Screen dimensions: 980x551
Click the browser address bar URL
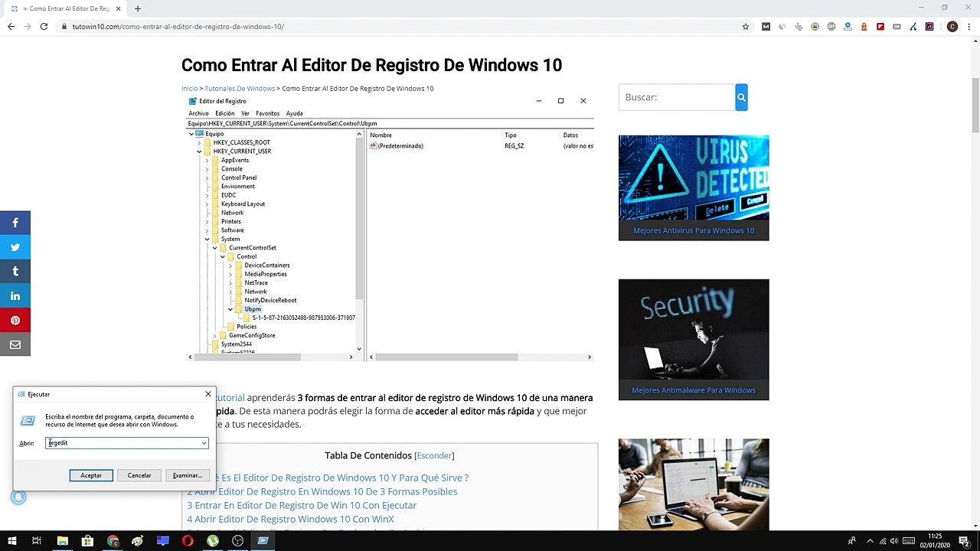178,27
